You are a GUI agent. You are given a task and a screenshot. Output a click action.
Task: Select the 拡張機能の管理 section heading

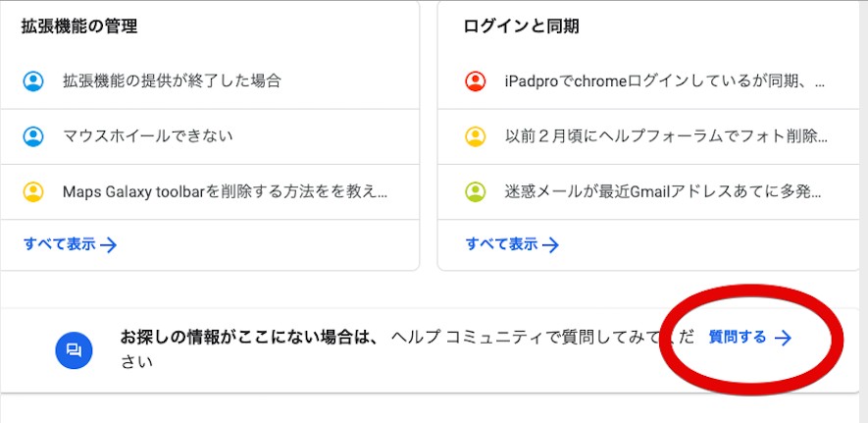coord(79,26)
